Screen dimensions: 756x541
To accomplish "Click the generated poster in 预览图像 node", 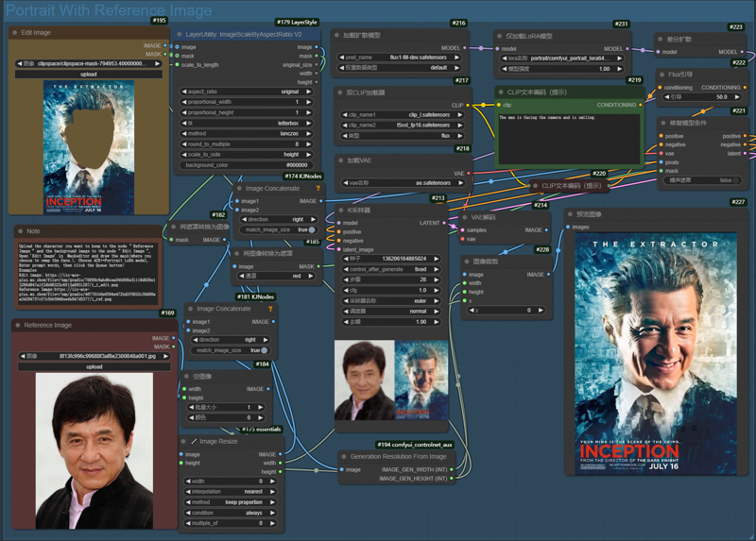I will [x=656, y=353].
